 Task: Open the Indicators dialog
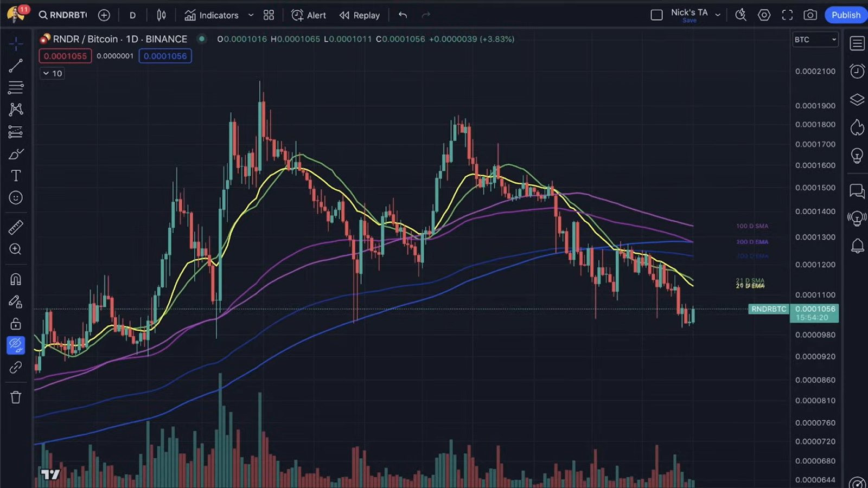(x=212, y=15)
